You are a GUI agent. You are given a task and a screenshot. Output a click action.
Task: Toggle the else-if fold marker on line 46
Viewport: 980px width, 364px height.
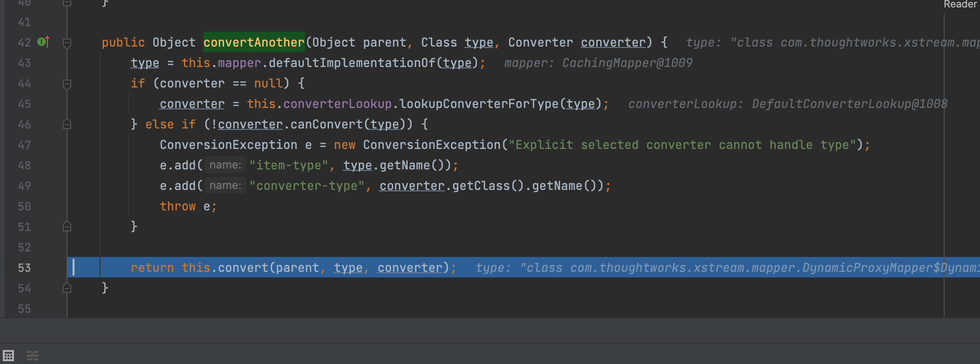point(67,124)
